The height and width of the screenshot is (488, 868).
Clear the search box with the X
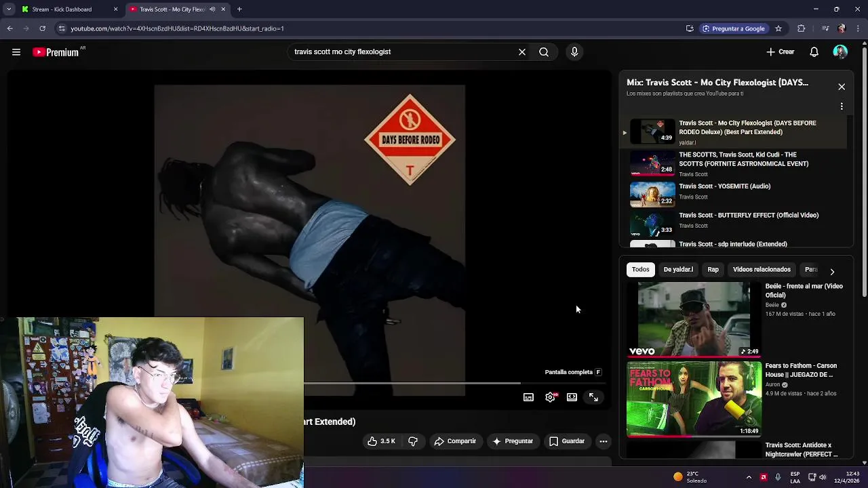coord(522,52)
